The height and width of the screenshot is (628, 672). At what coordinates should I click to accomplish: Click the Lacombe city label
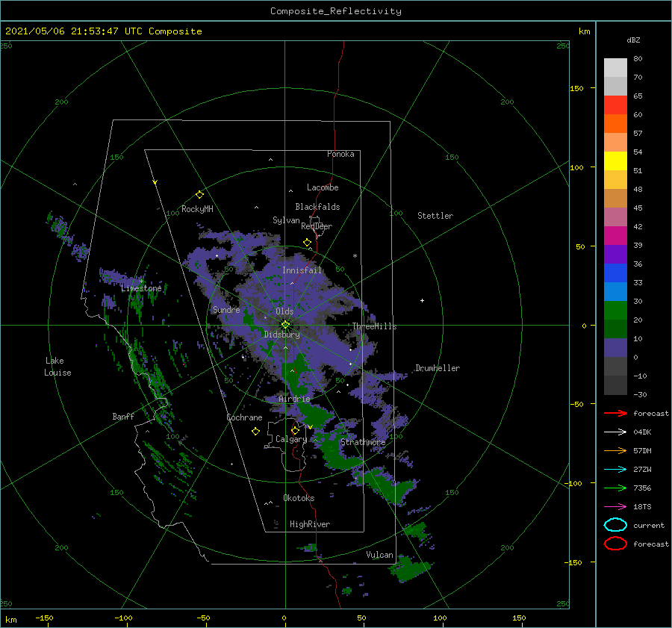tap(323, 187)
